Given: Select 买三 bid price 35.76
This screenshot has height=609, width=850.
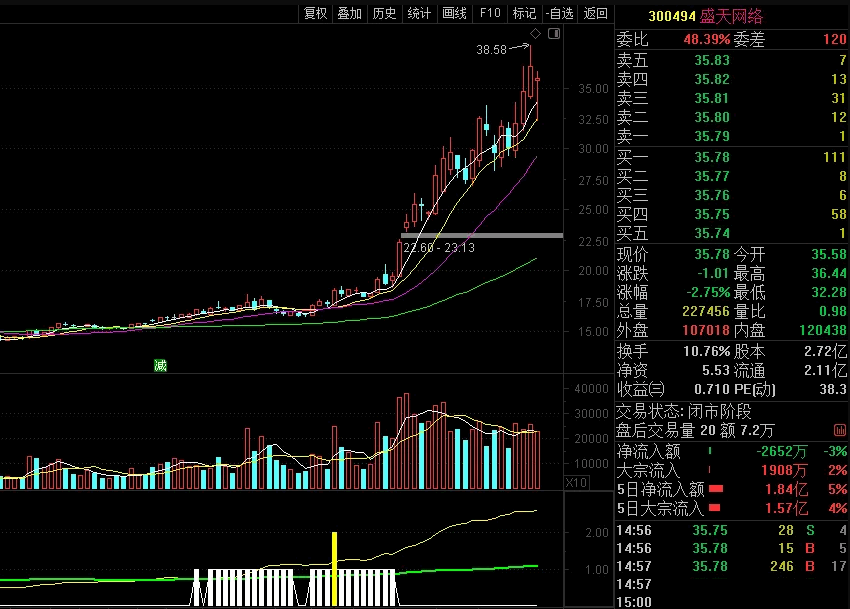Looking at the screenshot, I should (x=712, y=195).
